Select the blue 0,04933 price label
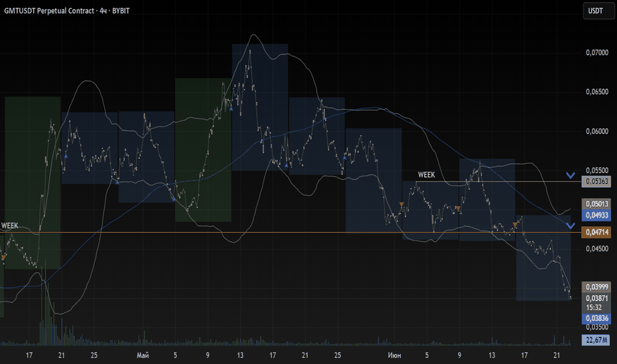 [596, 215]
